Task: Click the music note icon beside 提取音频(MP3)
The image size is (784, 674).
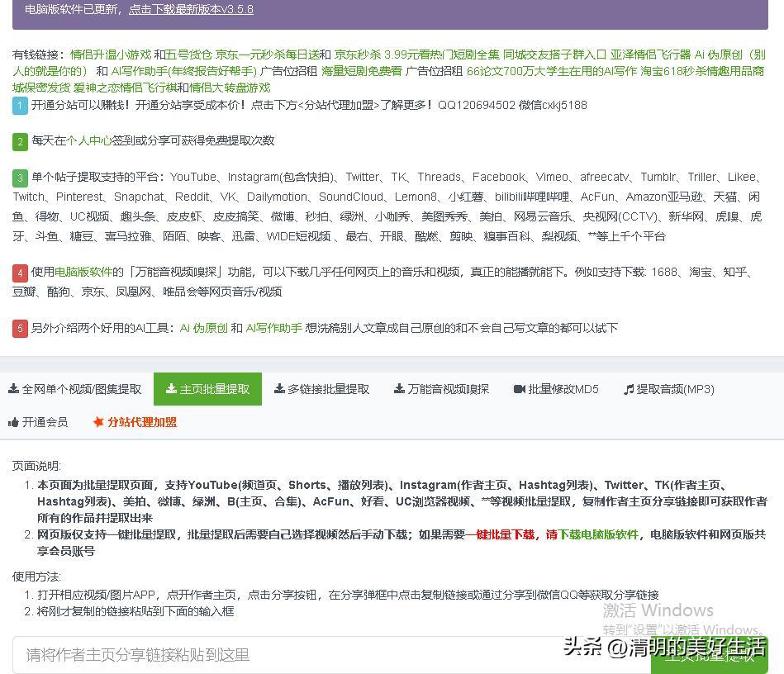Action: pos(629,389)
